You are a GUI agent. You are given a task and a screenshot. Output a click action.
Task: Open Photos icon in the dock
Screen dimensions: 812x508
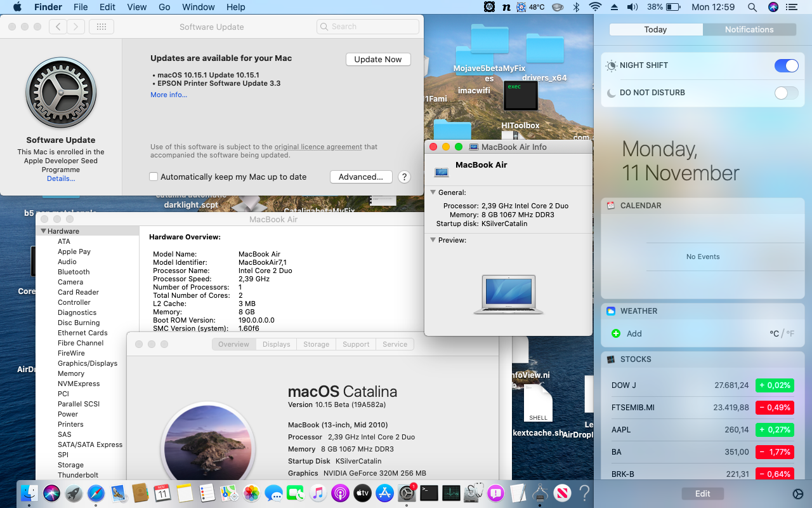[x=252, y=492]
